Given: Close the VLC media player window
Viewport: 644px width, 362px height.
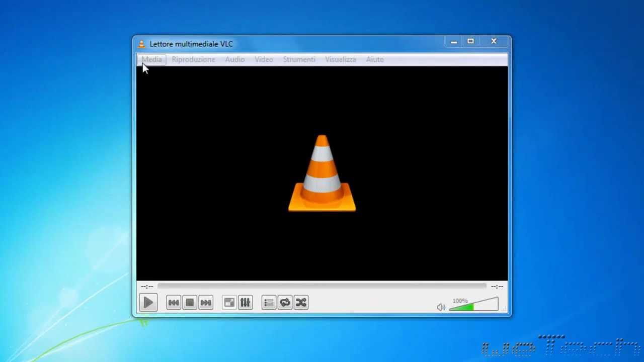Looking at the screenshot, I should (494, 42).
